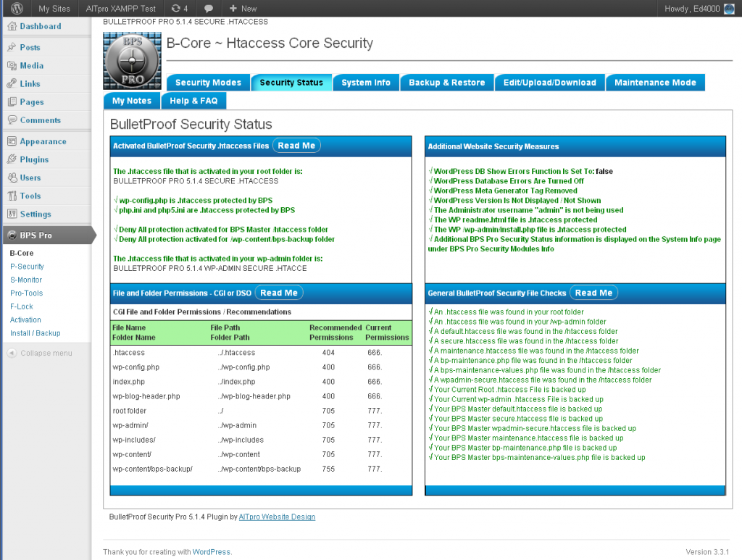Switch to the System Info tab
The image size is (742, 560).
[x=366, y=83]
